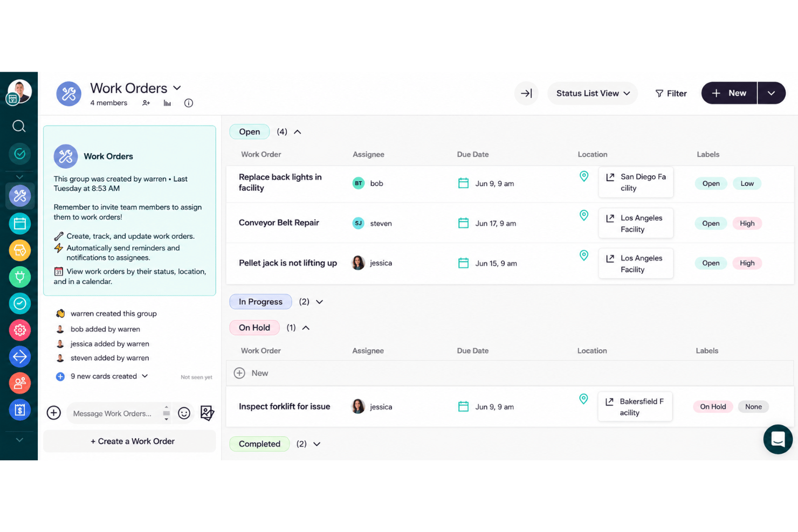Image resolution: width=798 pixels, height=532 pixels.
Task: Click the New work order button
Action: (729, 93)
